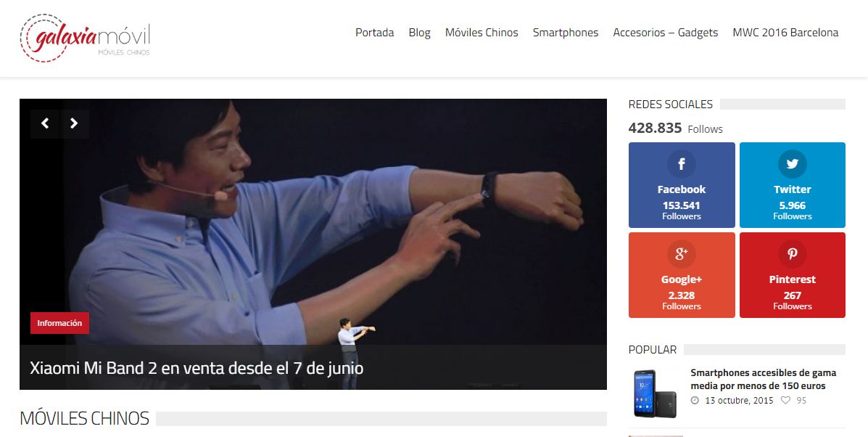Click the POPULAR section heading
This screenshot has width=868, height=437.
pyautogui.click(x=652, y=349)
